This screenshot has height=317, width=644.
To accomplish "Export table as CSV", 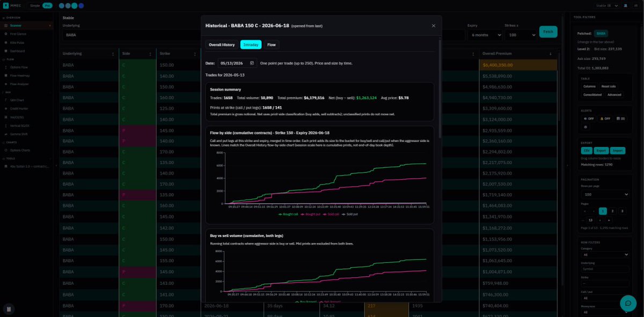I will click(586, 151).
